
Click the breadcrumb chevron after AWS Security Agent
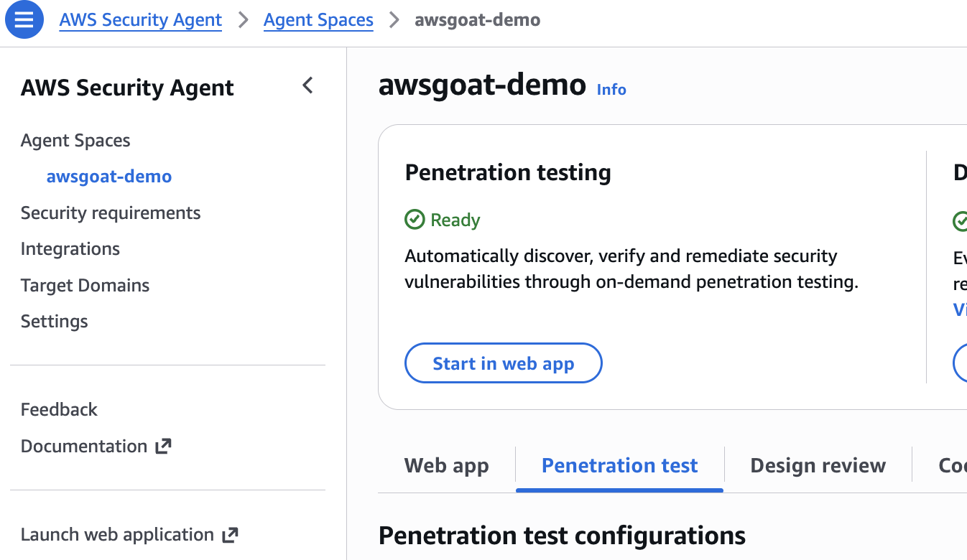244,20
